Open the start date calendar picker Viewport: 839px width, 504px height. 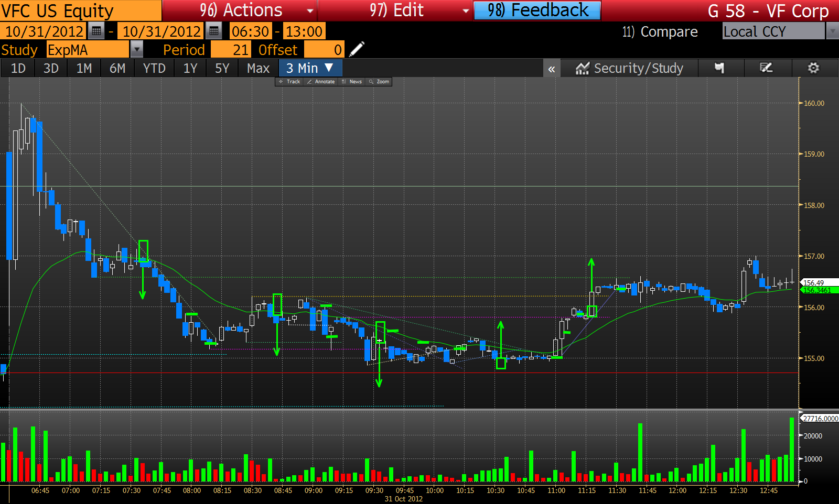click(x=96, y=31)
